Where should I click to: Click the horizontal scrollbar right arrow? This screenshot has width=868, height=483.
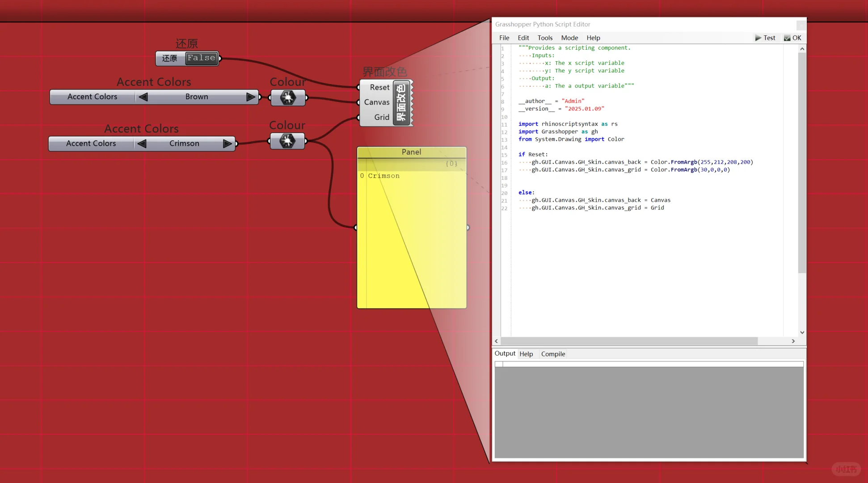[793, 341]
